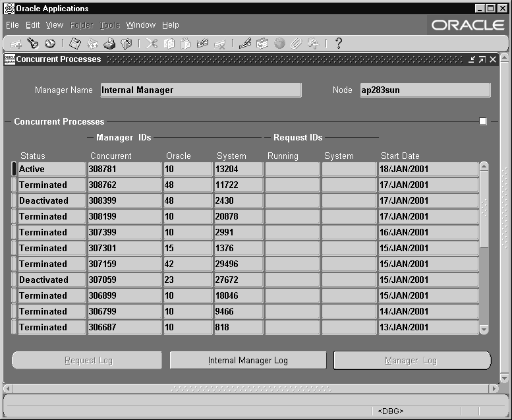Click the outer window scroll-up arrow
The image size is (512, 420).
tap(505, 58)
